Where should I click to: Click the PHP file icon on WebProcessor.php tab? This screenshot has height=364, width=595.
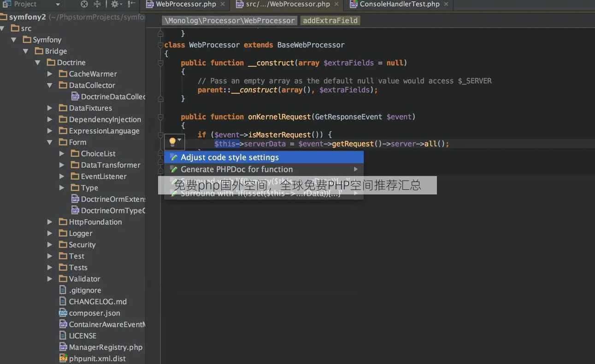tap(150, 4)
